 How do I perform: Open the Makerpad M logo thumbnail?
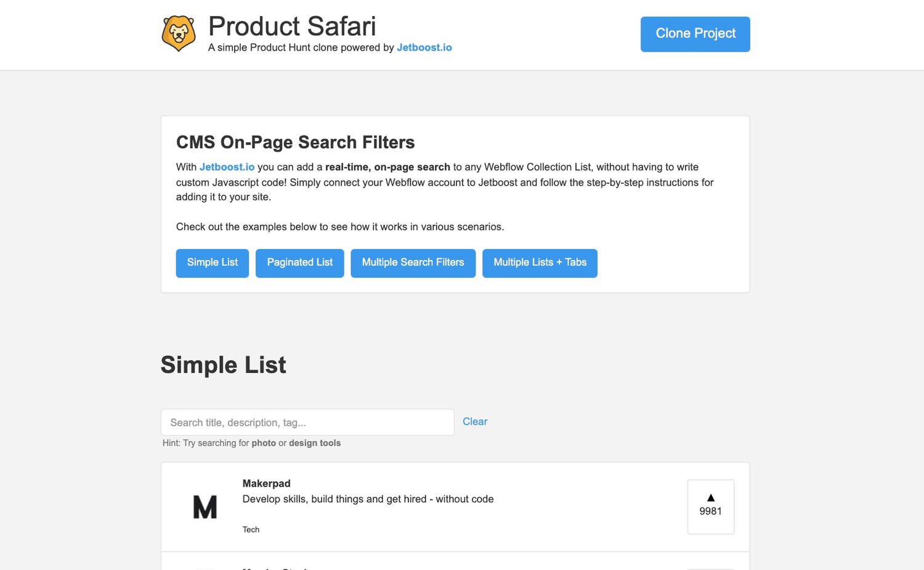[x=205, y=507]
